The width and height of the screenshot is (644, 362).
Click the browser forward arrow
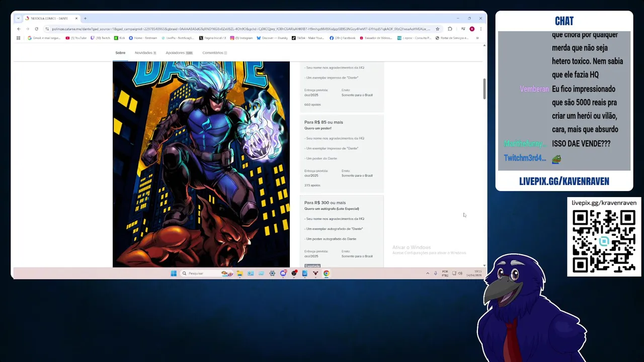(x=27, y=29)
